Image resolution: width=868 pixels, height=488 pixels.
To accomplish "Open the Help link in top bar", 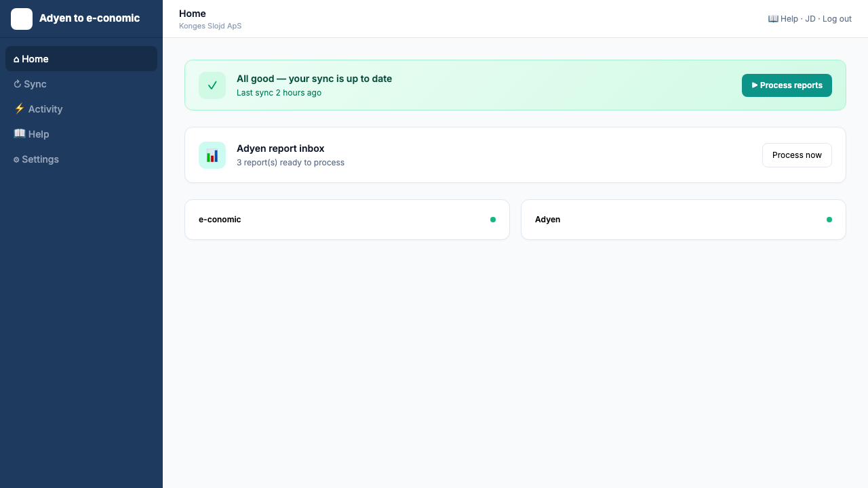I will [783, 19].
